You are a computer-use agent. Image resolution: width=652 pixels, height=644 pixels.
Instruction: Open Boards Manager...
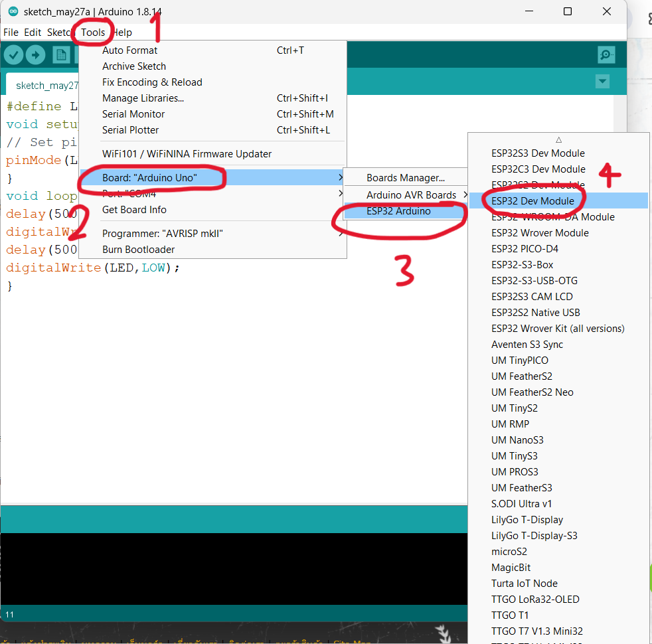406,178
